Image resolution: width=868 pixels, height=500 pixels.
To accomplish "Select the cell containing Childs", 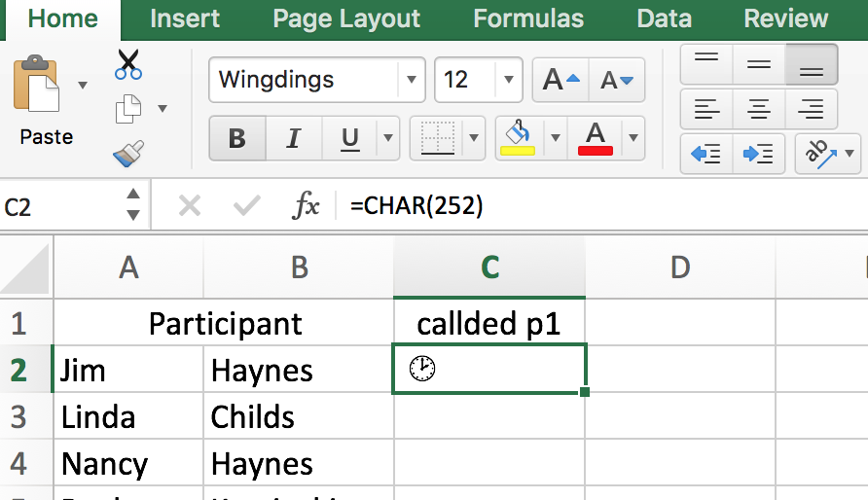I will coord(299,416).
